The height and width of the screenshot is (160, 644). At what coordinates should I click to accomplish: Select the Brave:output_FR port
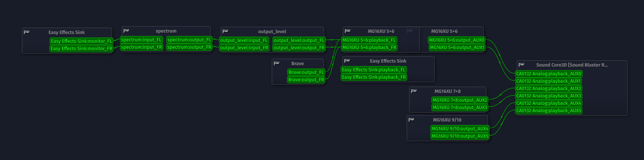[x=306, y=80]
